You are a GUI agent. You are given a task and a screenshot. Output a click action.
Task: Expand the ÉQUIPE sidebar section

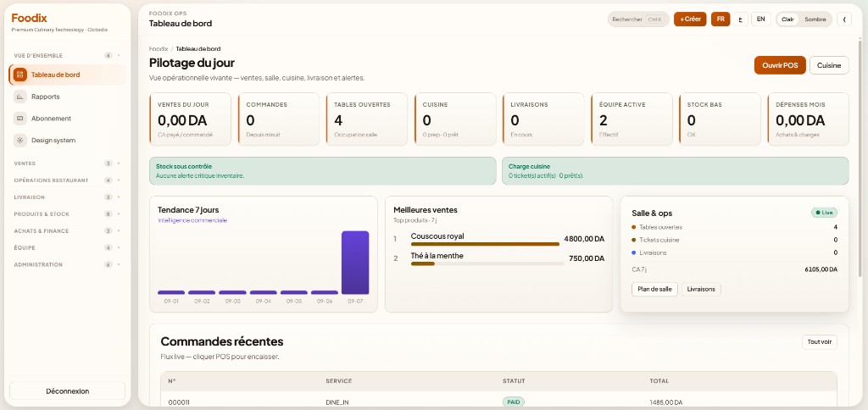coord(68,247)
